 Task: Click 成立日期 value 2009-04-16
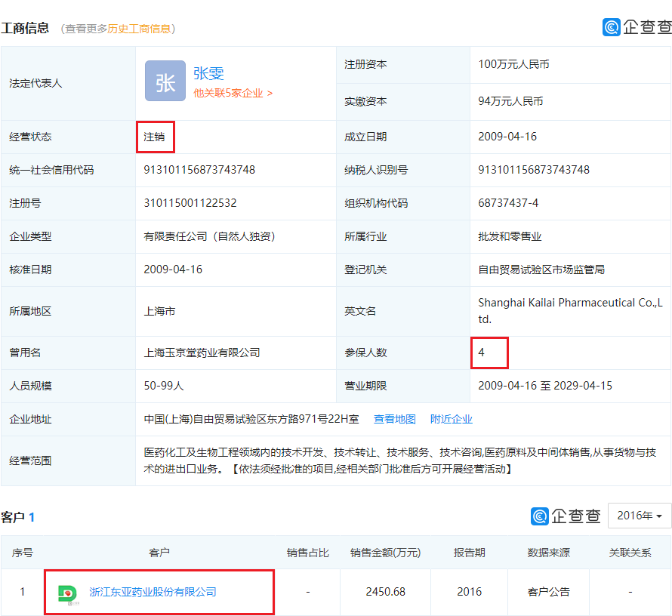[x=507, y=137]
